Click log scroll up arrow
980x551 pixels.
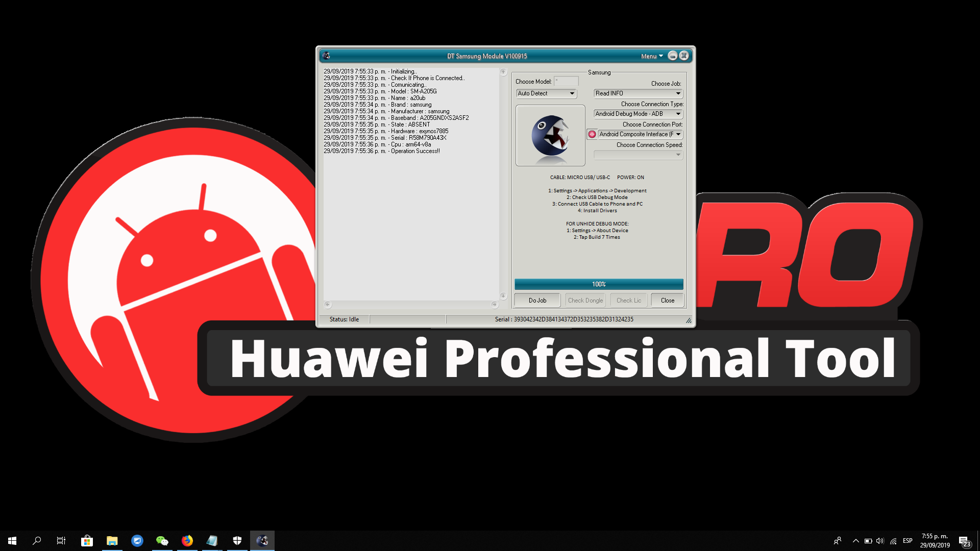point(503,72)
